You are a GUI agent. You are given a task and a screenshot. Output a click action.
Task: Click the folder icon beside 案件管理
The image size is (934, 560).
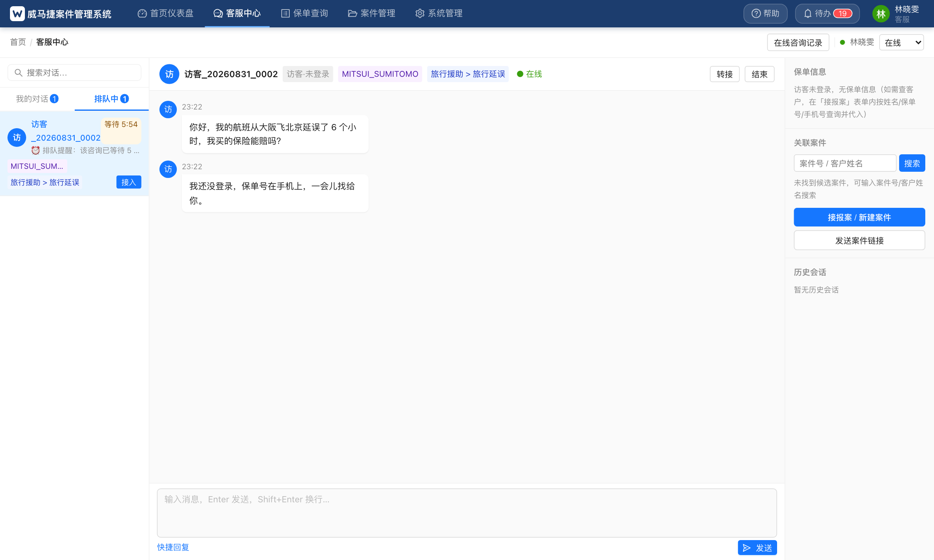352,14
